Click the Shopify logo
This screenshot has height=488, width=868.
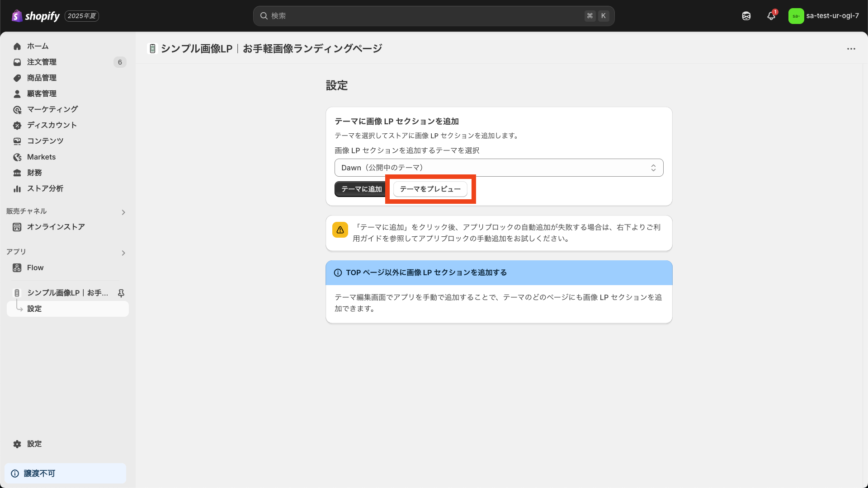pyautogui.click(x=35, y=16)
